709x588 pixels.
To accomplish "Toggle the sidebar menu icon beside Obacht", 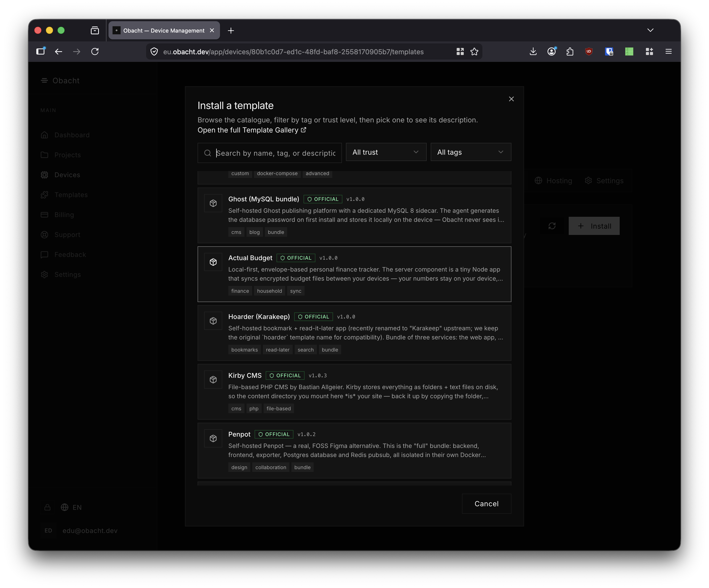I will click(x=44, y=81).
